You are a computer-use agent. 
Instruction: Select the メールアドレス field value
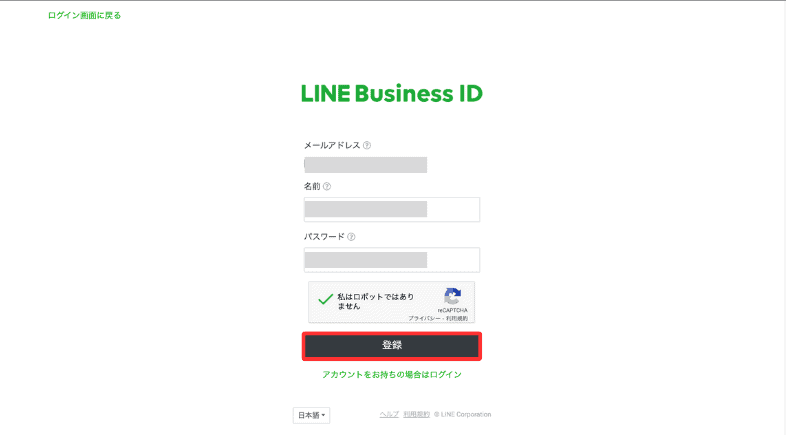pyautogui.click(x=365, y=165)
